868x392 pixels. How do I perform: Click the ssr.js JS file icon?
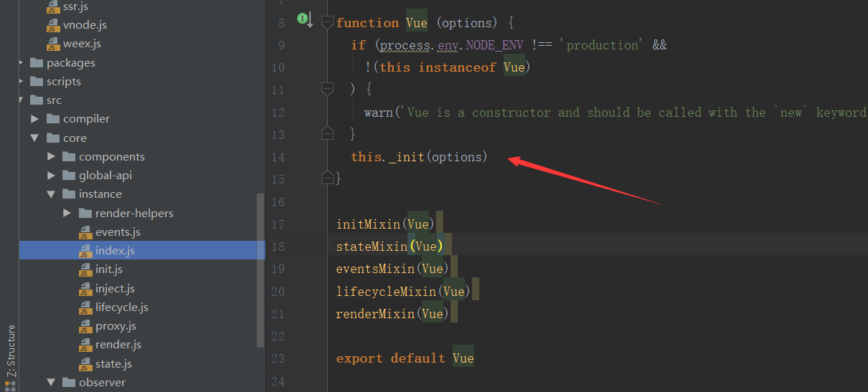coord(53,7)
